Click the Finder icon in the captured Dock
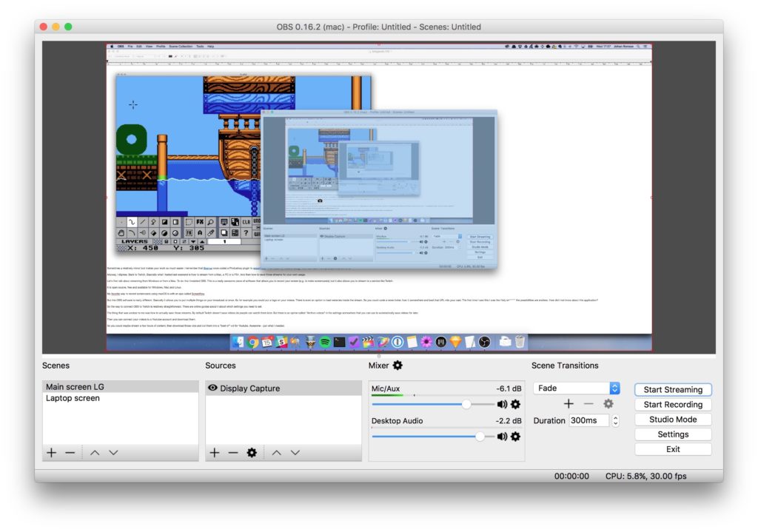 (238, 342)
